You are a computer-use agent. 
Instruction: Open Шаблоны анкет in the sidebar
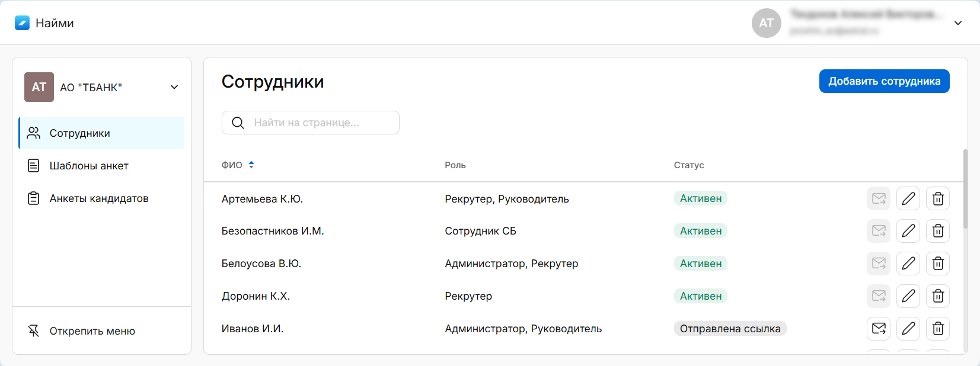[89, 166]
